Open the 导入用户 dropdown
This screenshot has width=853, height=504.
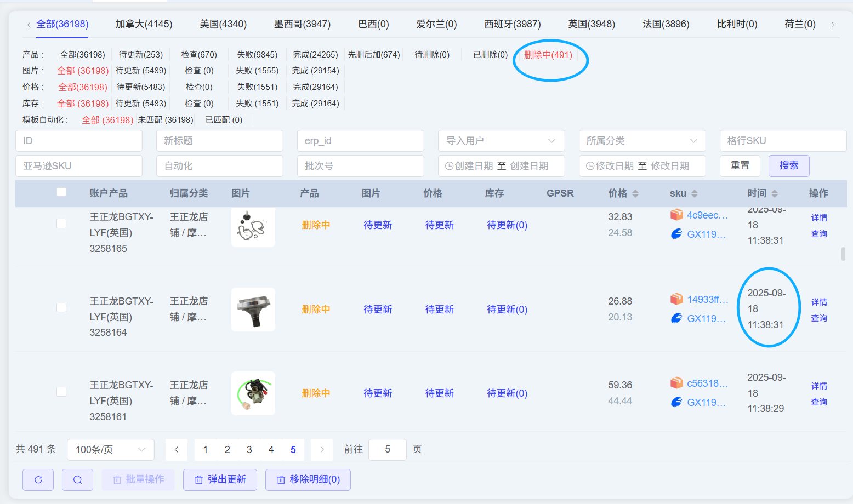pyautogui.click(x=501, y=141)
